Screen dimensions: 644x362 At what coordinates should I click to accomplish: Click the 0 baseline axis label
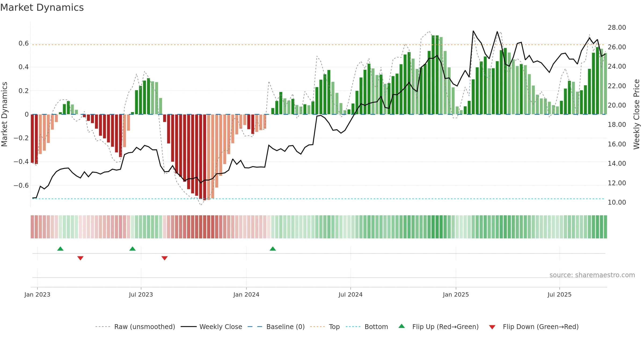27,114
